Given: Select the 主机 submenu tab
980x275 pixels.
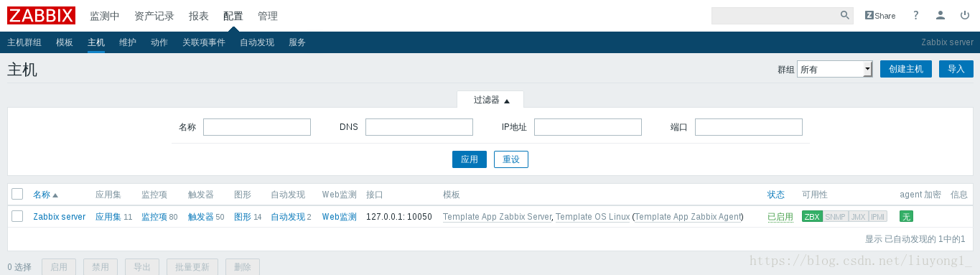Looking at the screenshot, I should point(96,42).
